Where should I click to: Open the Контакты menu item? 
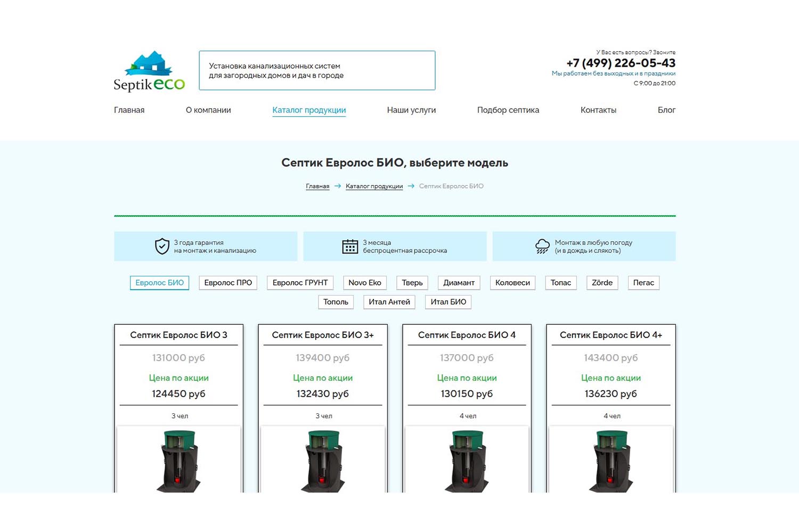pos(598,110)
